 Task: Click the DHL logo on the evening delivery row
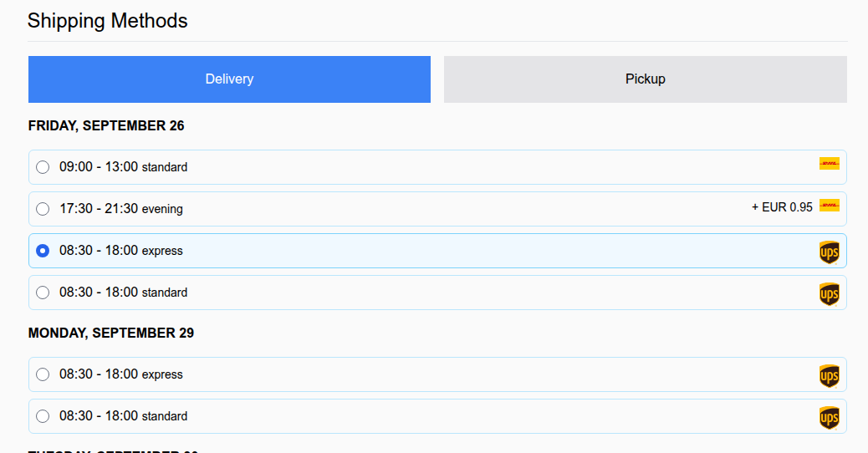pos(829,206)
